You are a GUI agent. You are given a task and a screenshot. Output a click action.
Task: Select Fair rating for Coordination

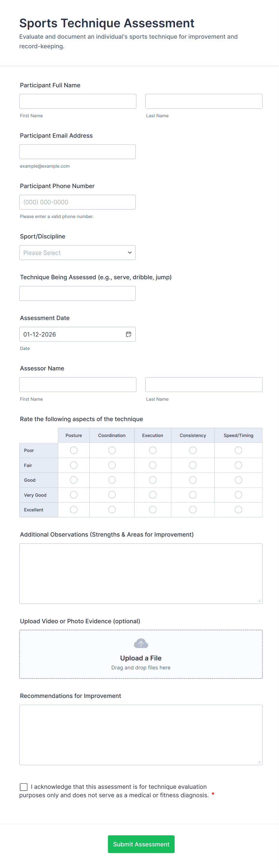[112, 465]
